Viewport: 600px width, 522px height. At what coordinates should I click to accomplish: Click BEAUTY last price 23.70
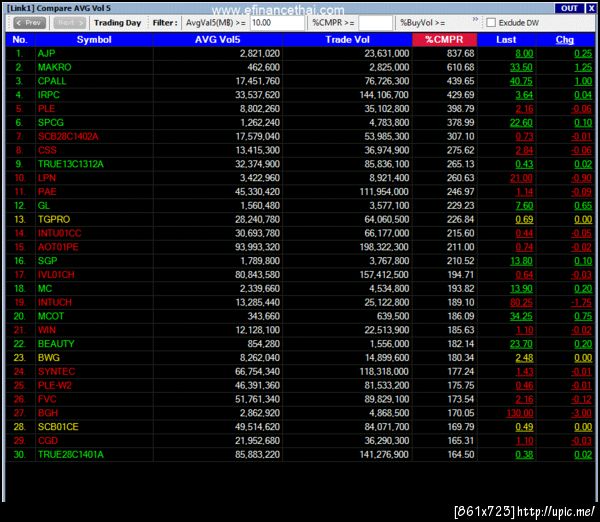(x=521, y=344)
